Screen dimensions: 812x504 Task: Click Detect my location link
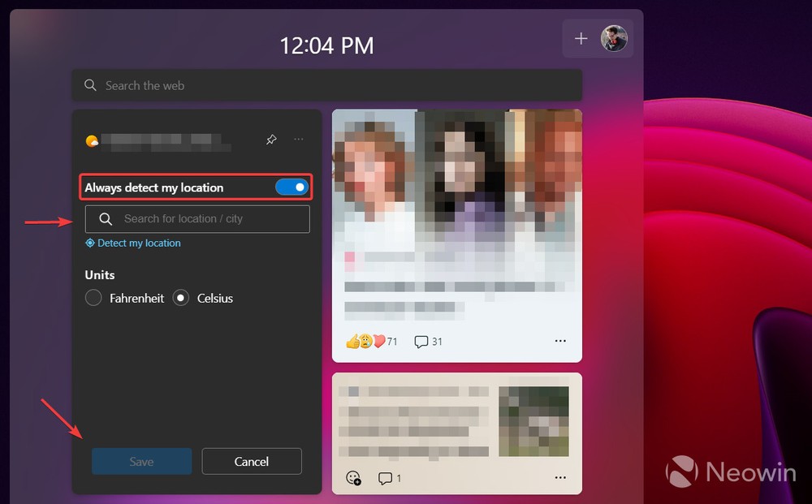click(139, 243)
